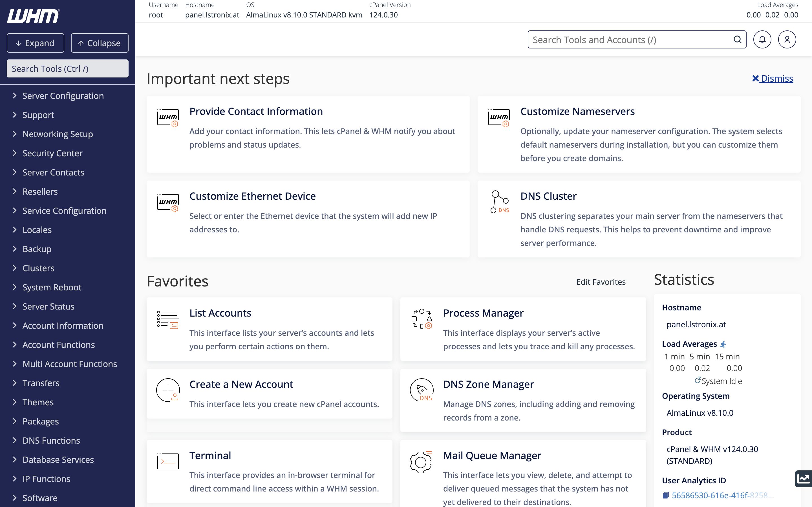This screenshot has height=507, width=812.
Task: Expand the DNS Functions sidebar section
Action: [x=51, y=440]
